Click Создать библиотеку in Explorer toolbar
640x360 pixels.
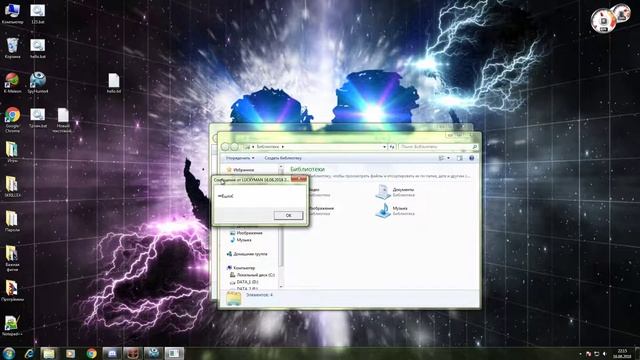pos(283,158)
